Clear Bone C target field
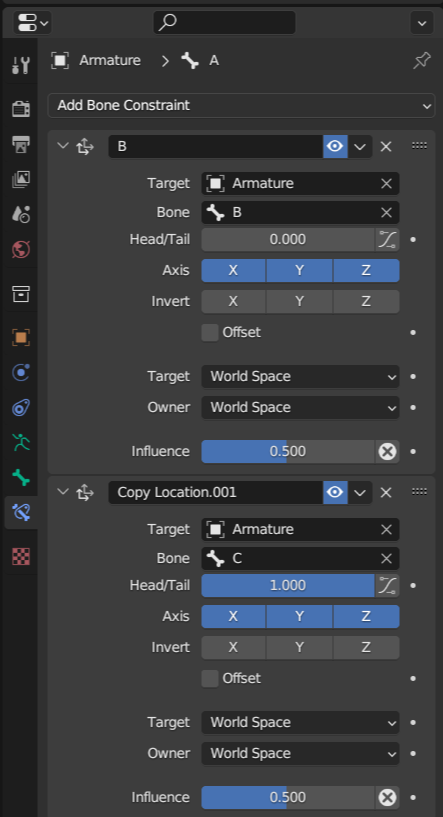The image size is (443, 817). click(x=386, y=559)
